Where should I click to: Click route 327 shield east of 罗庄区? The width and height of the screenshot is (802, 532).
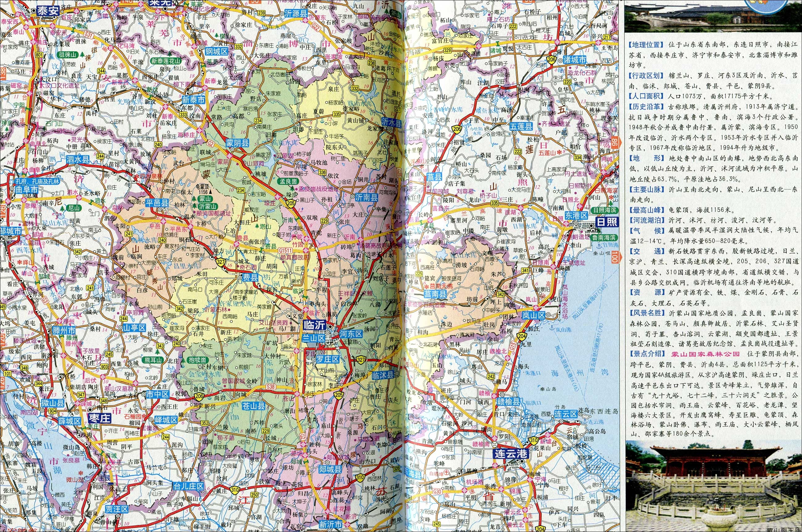(x=361, y=360)
